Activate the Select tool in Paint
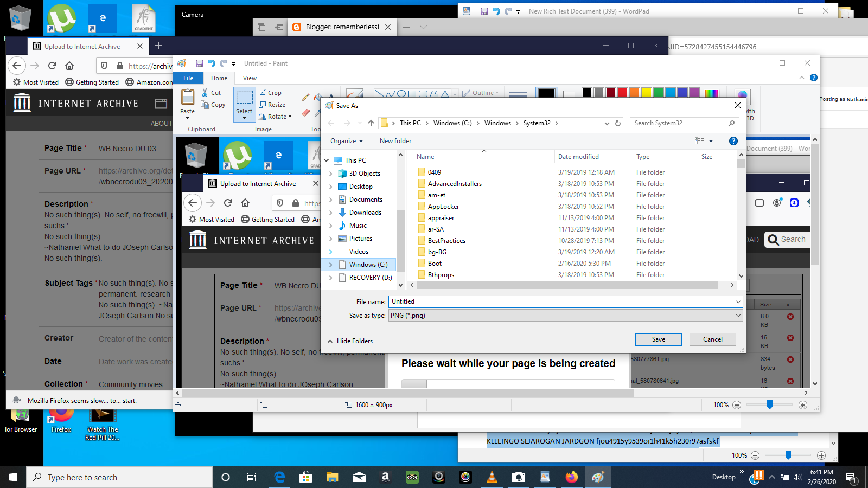 point(244,98)
